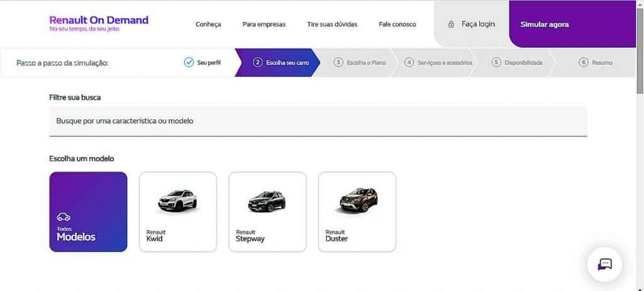Image resolution: width=644 pixels, height=291 pixels.
Task: Select the Todos Modelos card
Action: click(x=88, y=212)
